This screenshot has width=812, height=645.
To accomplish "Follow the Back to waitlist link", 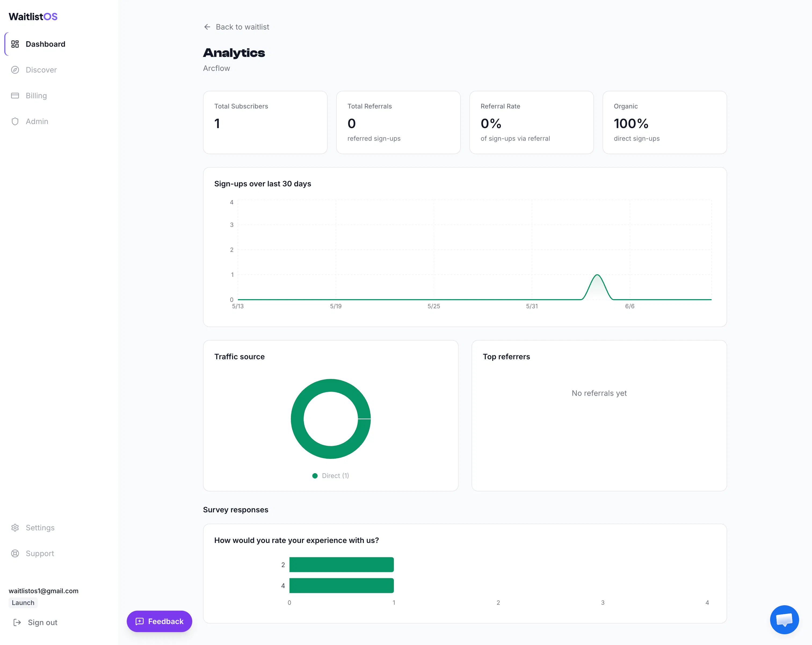I will coord(237,27).
